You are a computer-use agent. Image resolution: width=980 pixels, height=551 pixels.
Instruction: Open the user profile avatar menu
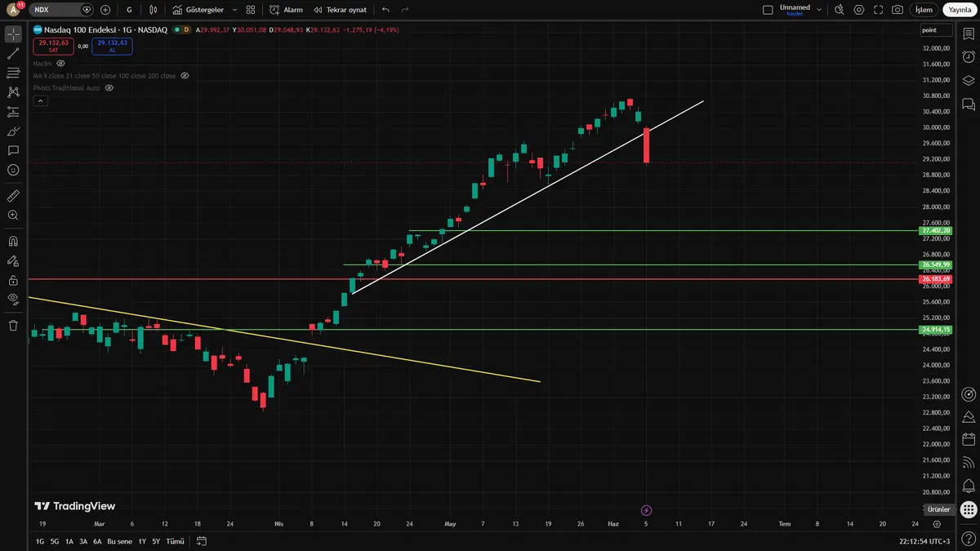click(x=13, y=10)
